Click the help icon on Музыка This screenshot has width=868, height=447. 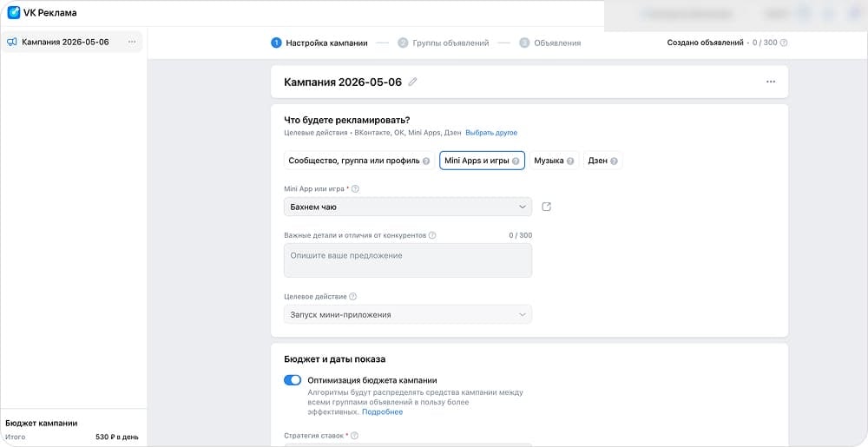click(570, 161)
